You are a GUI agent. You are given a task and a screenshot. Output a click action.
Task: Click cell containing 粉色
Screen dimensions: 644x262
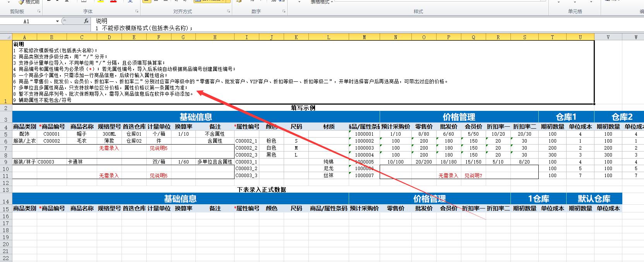[x=271, y=141]
